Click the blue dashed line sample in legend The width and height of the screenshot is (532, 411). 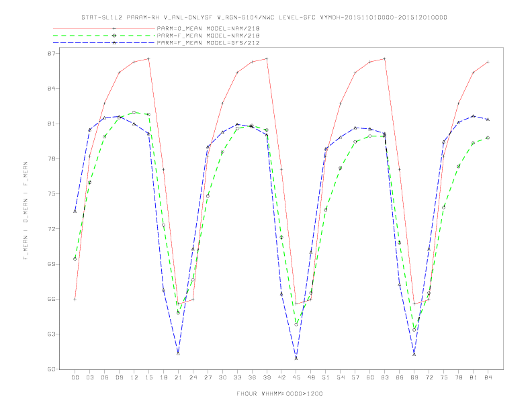[x=104, y=43]
